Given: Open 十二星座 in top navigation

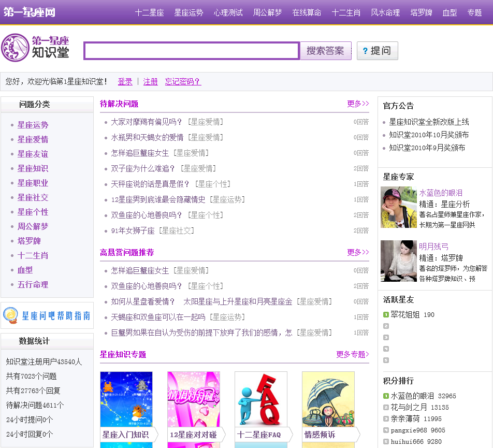Looking at the screenshot, I should pos(149,12).
